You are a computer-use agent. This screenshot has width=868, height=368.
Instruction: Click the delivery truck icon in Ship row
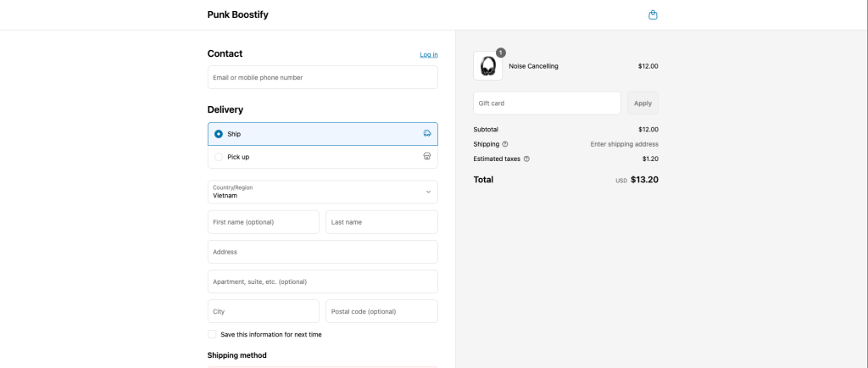coord(427,133)
